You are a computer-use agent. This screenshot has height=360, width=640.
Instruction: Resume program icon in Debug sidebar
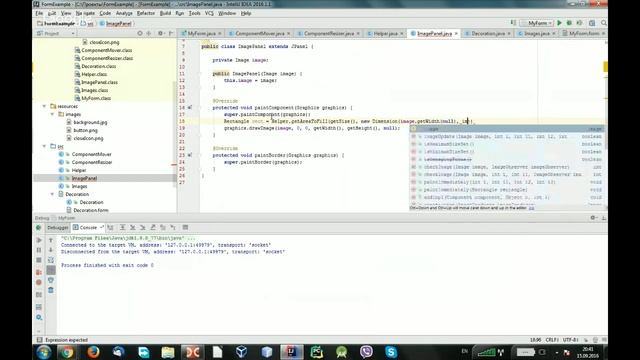[39, 240]
